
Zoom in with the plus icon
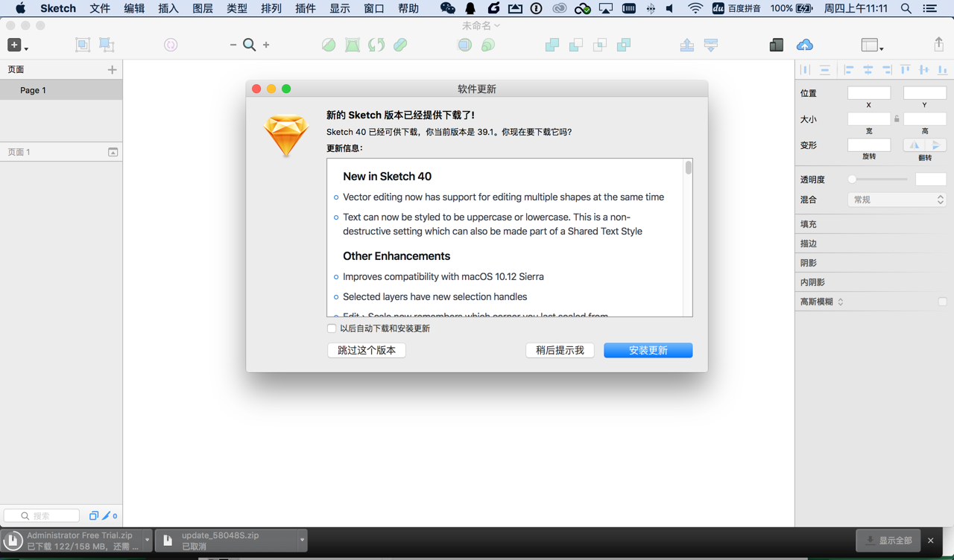click(266, 45)
